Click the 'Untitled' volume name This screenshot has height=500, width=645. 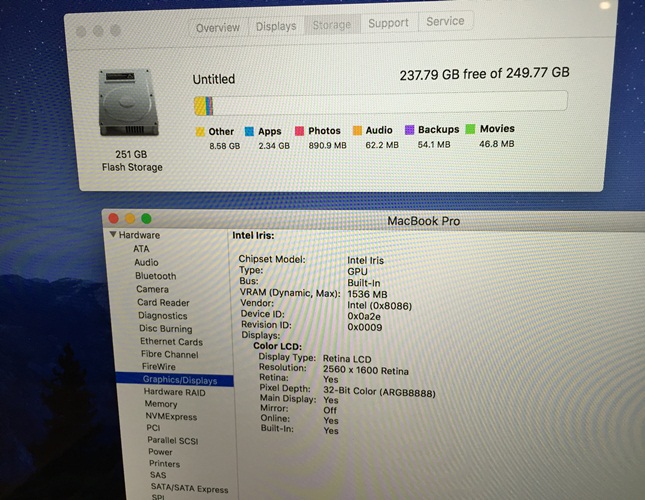[214, 79]
